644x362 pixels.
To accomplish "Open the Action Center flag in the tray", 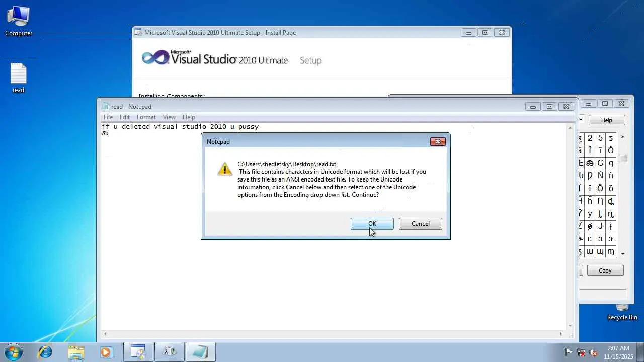I will [569, 352].
